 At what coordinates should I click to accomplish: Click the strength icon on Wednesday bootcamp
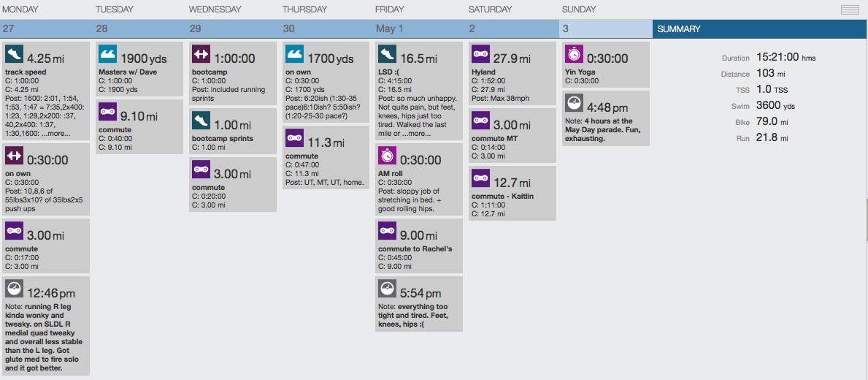point(201,54)
